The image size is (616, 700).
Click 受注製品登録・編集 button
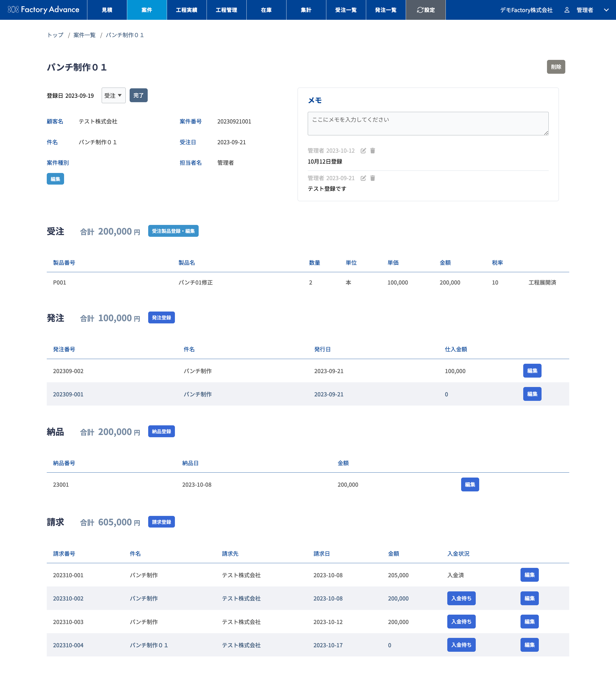[173, 231]
